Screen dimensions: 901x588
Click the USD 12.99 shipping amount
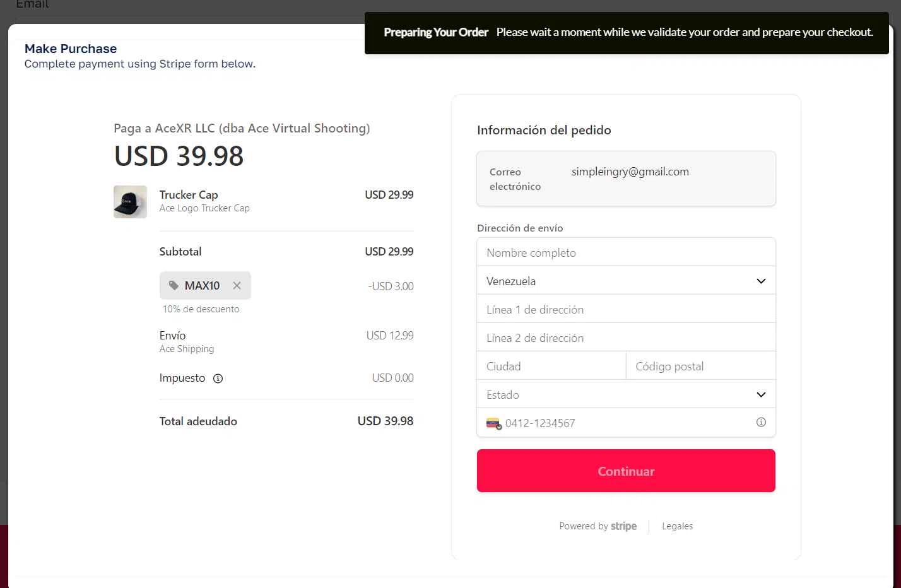point(390,336)
